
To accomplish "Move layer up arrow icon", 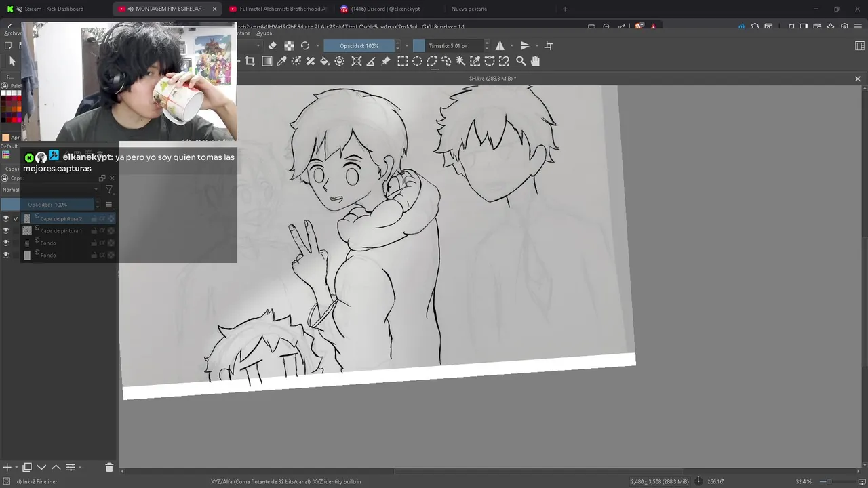I will point(56,467).
